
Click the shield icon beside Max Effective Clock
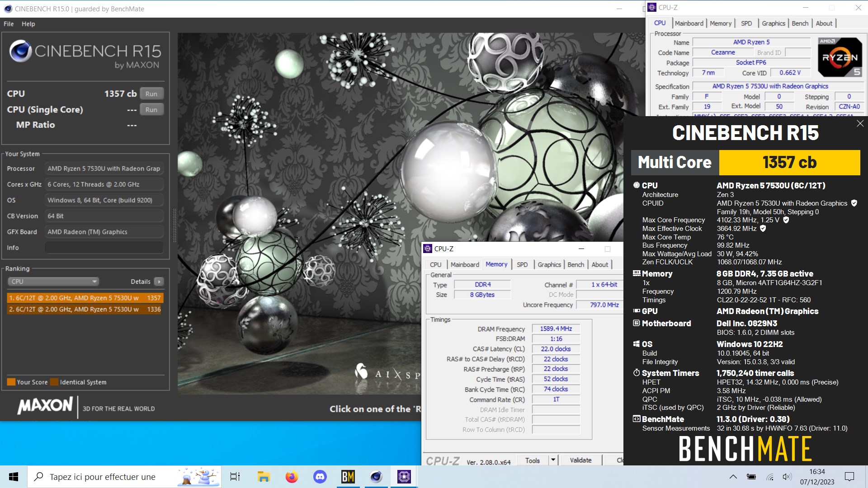pos(763,229)
